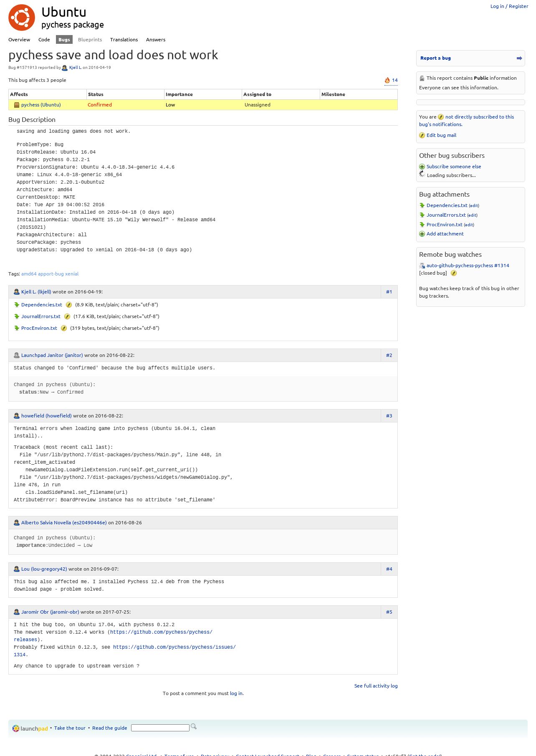Open the Bugs tab
This screenshot has height=756, width=536.
[x=64, y=40]
